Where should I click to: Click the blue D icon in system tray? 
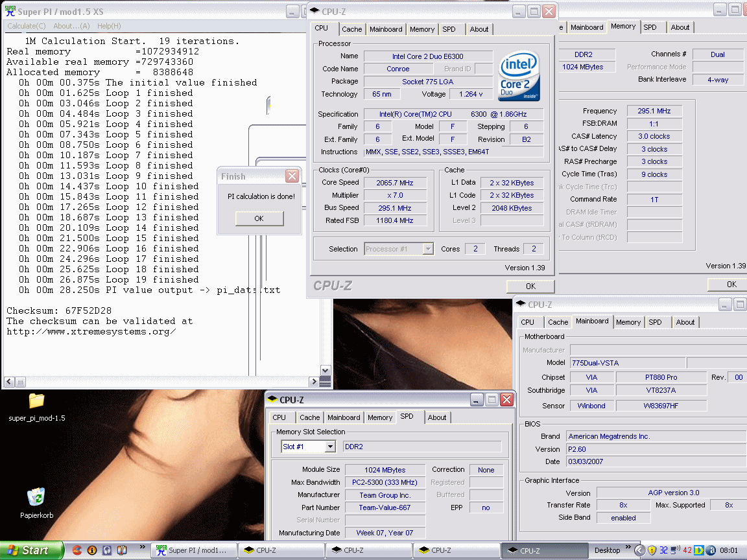pos(698,550)
